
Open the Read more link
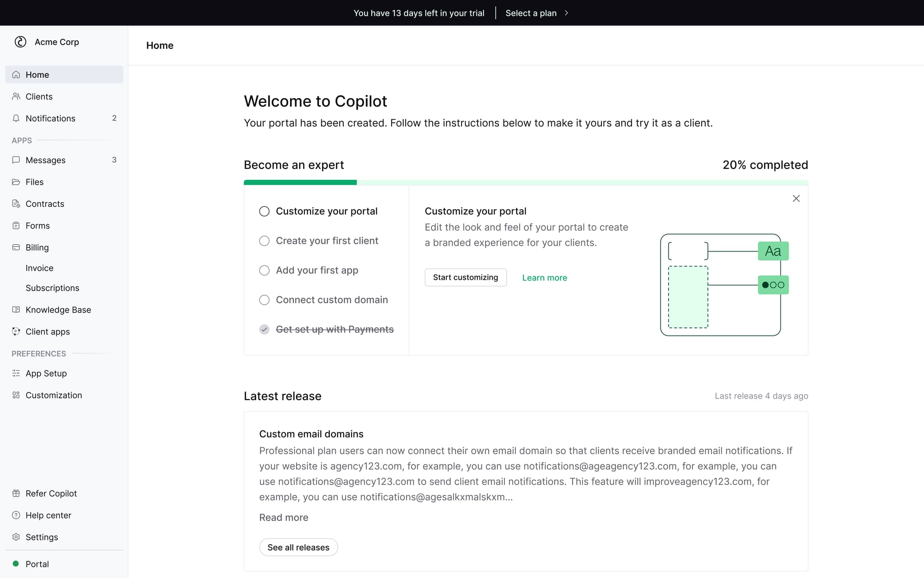coord(284,517)
